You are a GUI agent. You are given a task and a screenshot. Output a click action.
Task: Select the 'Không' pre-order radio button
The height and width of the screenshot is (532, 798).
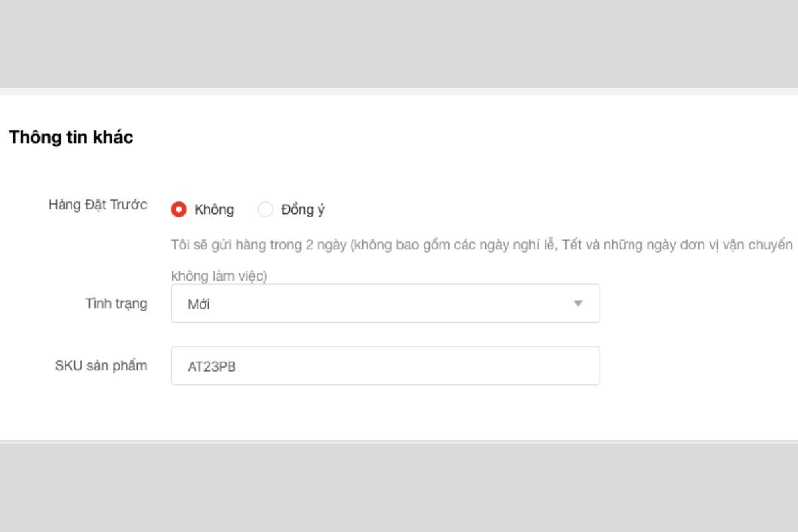178,209
